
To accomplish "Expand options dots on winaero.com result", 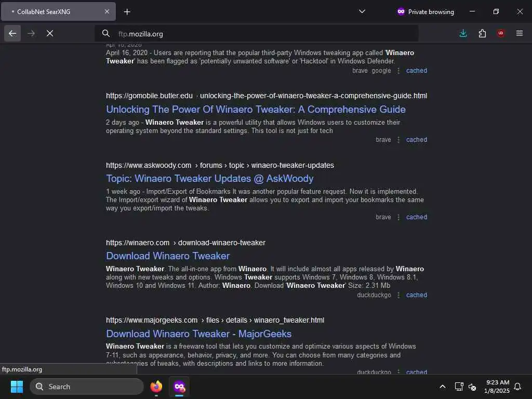I will point(398,295).
